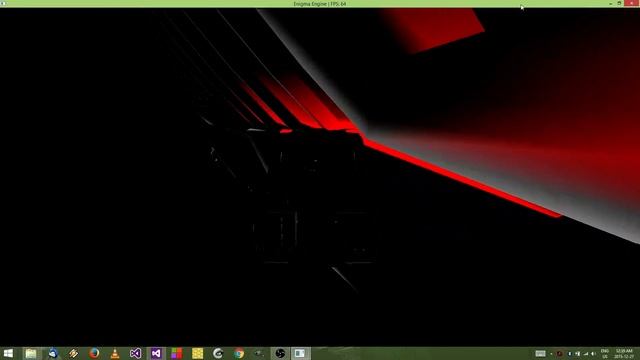Image resolution: width=640 pixels, height=360 pixels.
Task: Open the yellow sticky notes taskbar icon
Action: [198, 353]
